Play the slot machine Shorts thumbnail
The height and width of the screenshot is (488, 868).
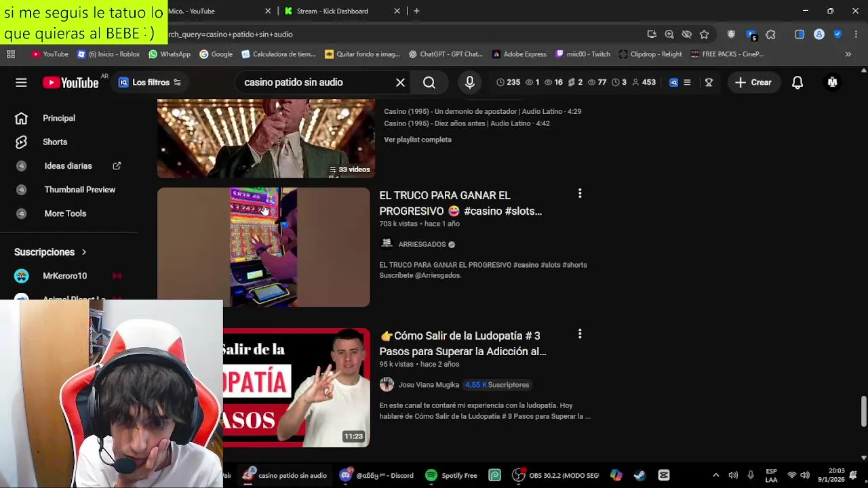pyautogui.click(x=264, y=247)
